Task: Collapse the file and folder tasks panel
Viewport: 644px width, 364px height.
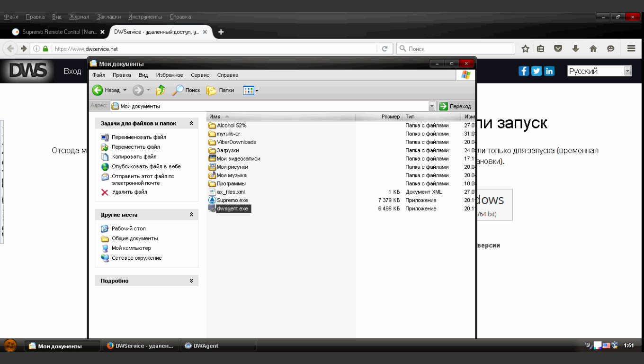Action: (x=191, y=123)
